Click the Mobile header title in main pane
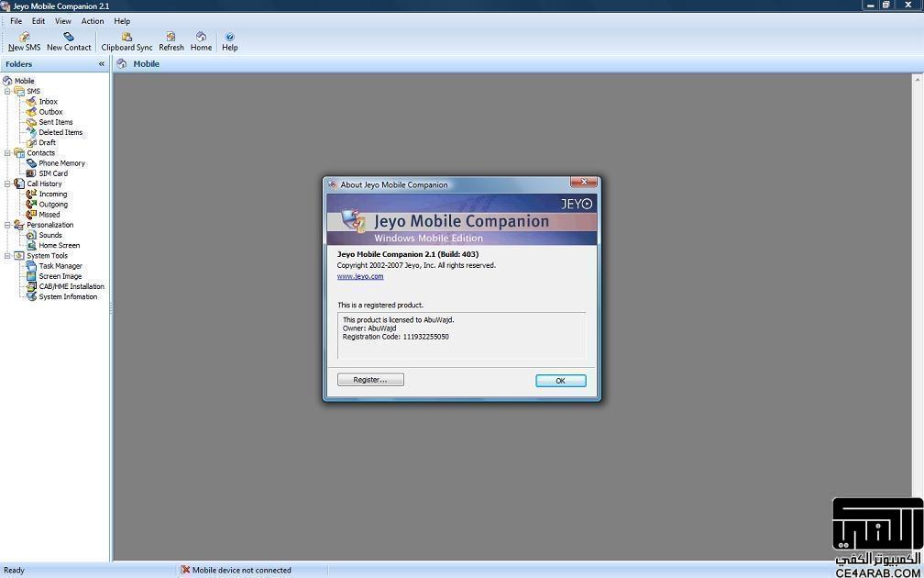The width and height of the screenshot is (924, 578). coord(146,63)
